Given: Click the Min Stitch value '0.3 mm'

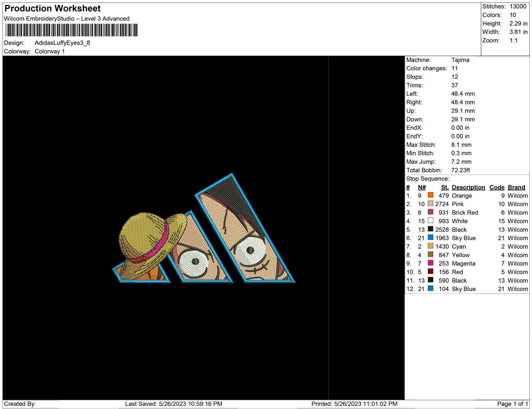Looking at the screenshot, I should 461,153.
